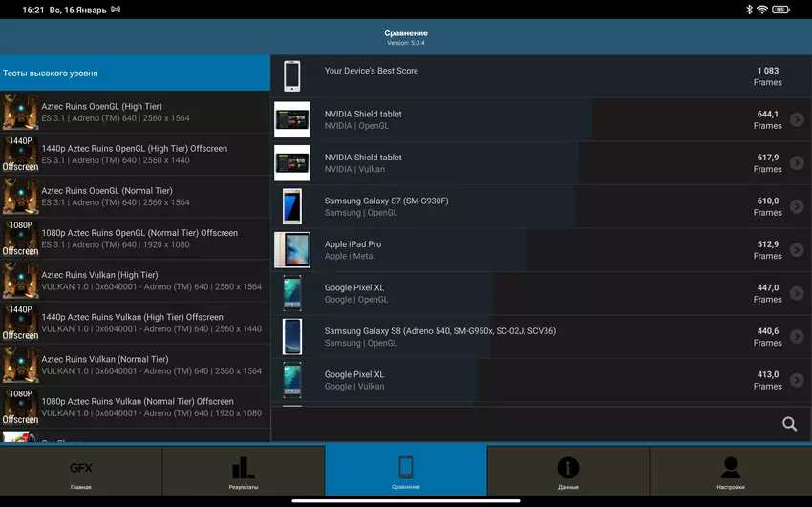Click the Apple iPad Pro device thumbnail
This screenshot has width=812, height=507.
pos(291,250)
